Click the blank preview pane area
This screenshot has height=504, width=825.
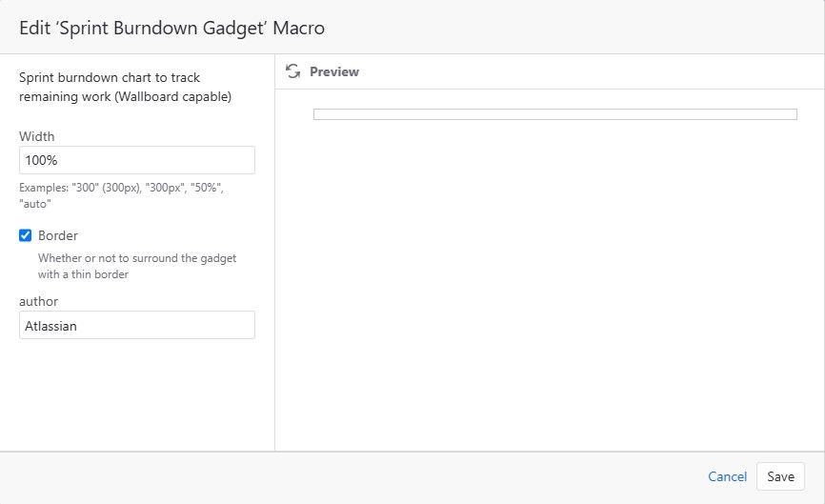[550, 284]
